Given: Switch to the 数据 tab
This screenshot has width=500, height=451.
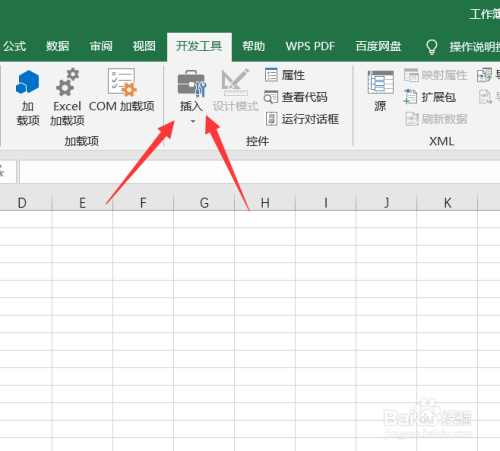Looking at the screenshot, I should tap(57, 46).
